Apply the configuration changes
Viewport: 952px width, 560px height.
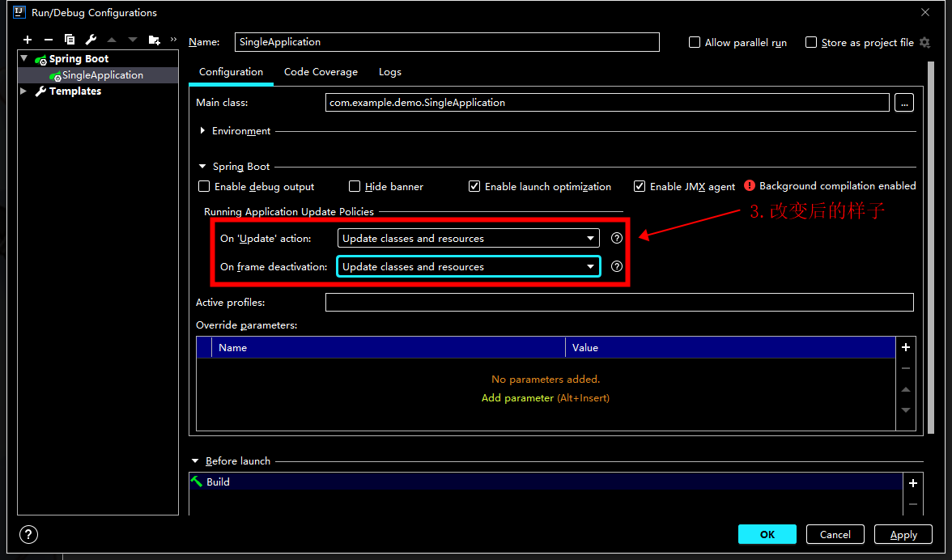point(903,535)
